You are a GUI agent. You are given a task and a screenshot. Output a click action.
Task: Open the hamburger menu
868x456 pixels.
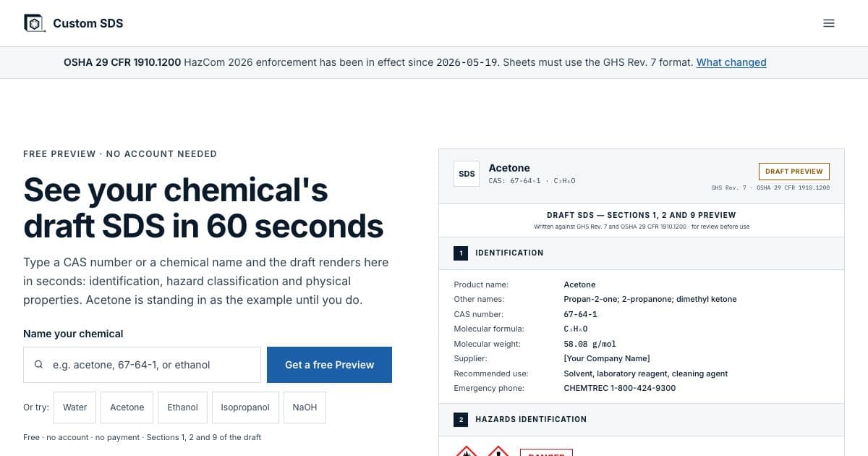click(829, 23)
